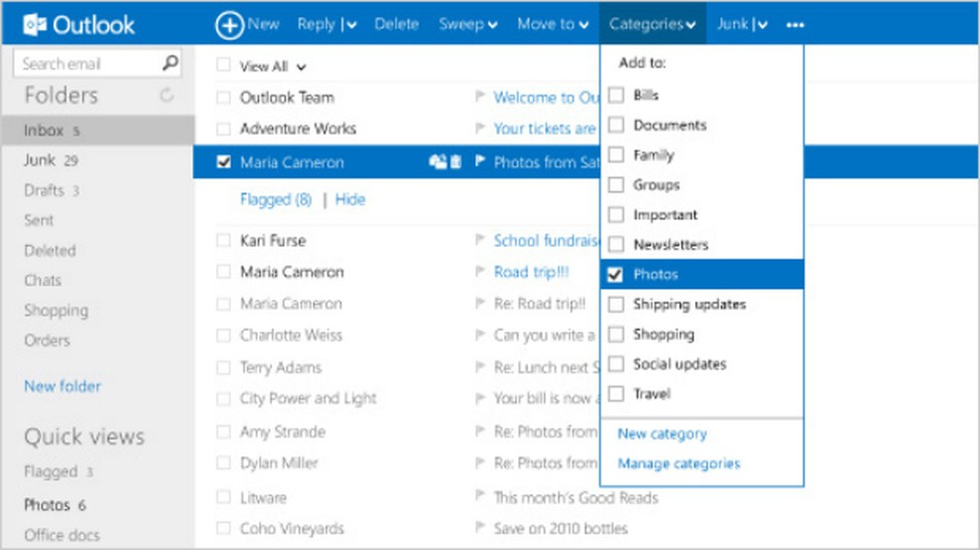Click photo attachment icon on Maria Cameron row
Viewport: 980px width, 550px height.
point(438,161)
